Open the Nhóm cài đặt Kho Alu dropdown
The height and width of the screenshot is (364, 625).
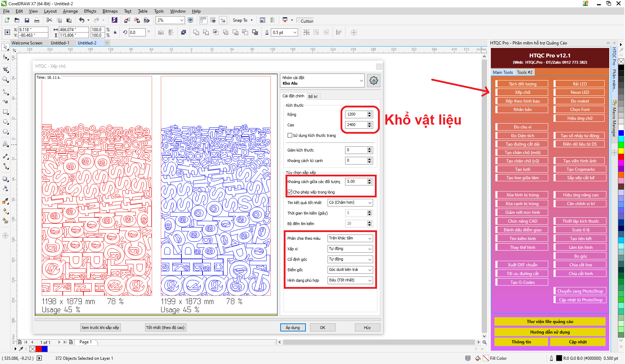coord(322,80)
